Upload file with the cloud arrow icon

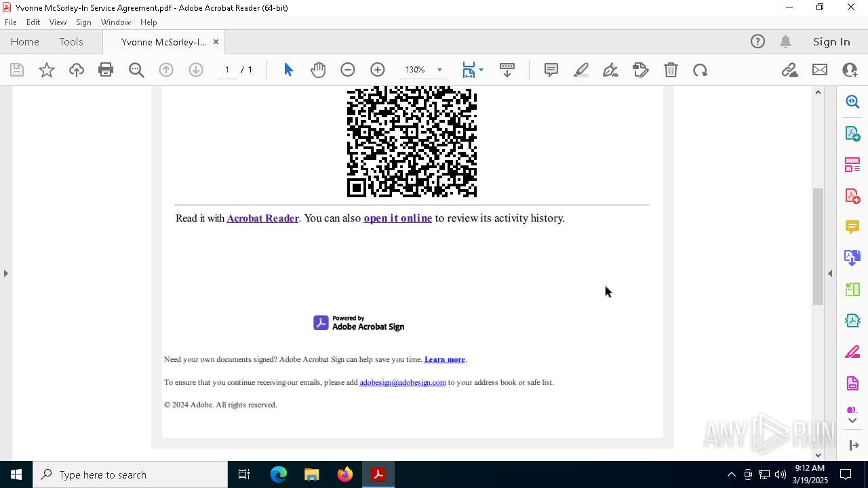(x=76, y=70)
